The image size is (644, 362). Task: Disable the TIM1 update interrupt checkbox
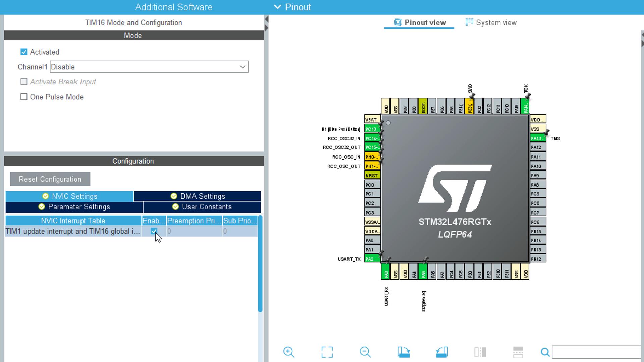tap(154, 231)
